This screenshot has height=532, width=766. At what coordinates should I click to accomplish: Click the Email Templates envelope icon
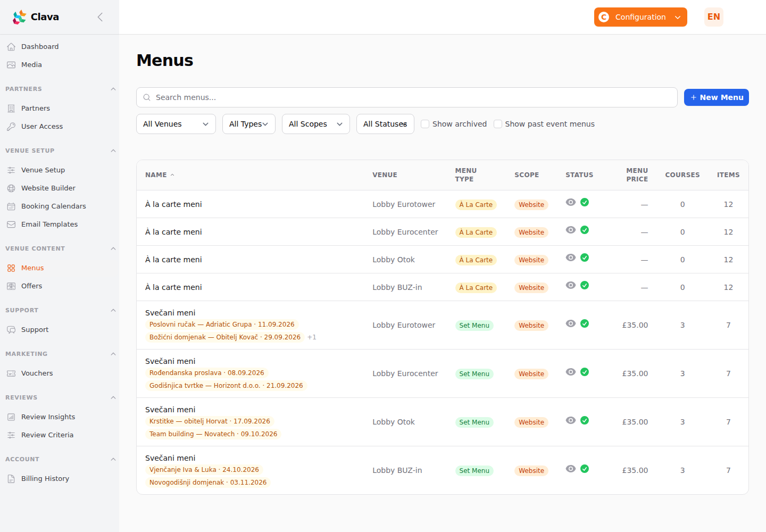11,225
